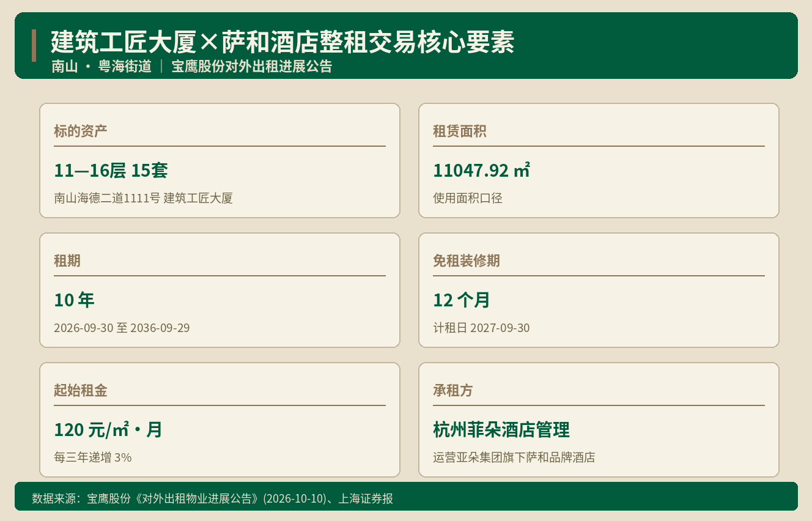The image size is (812, 521).
Task: Click the 租赁面积 card heading
Action: pos(460,131)
